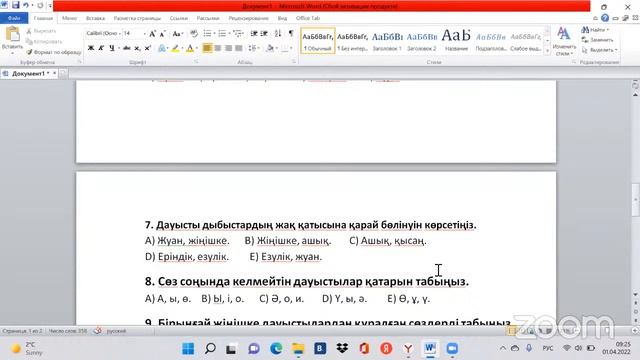Align text left in paragraph group
The image size is (640, 360).
click(207, 48)
